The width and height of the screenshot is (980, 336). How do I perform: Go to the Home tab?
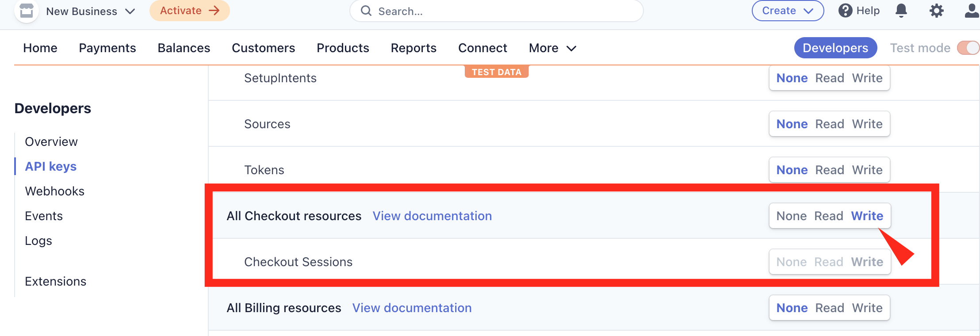point(40,48)
